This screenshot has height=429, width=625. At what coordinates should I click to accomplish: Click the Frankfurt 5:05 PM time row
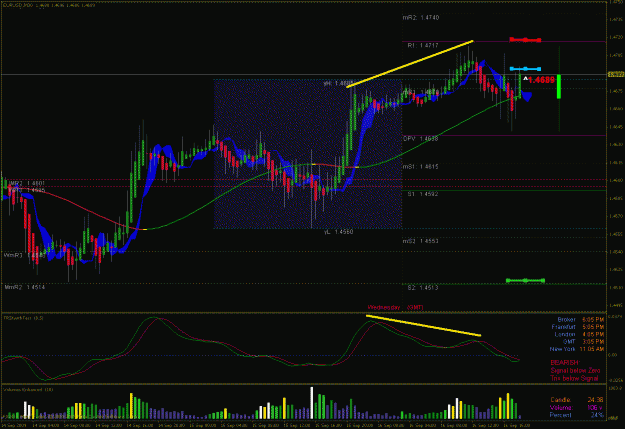(x=578, y=327)
